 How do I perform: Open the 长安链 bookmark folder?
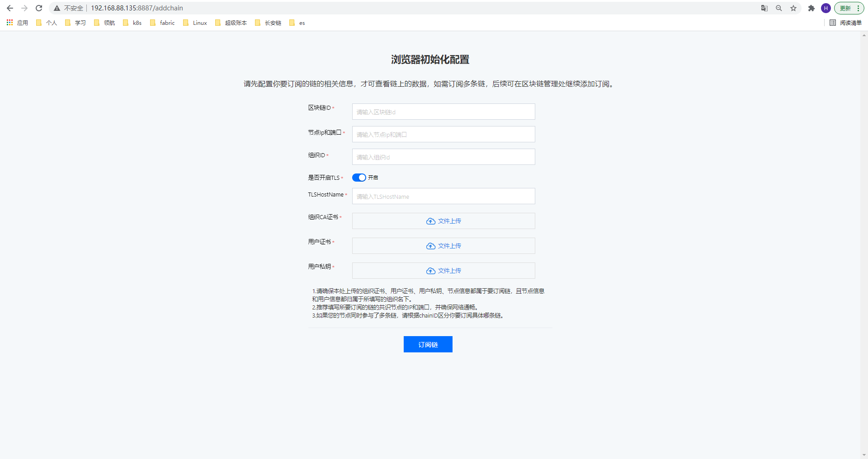point(268,23)
